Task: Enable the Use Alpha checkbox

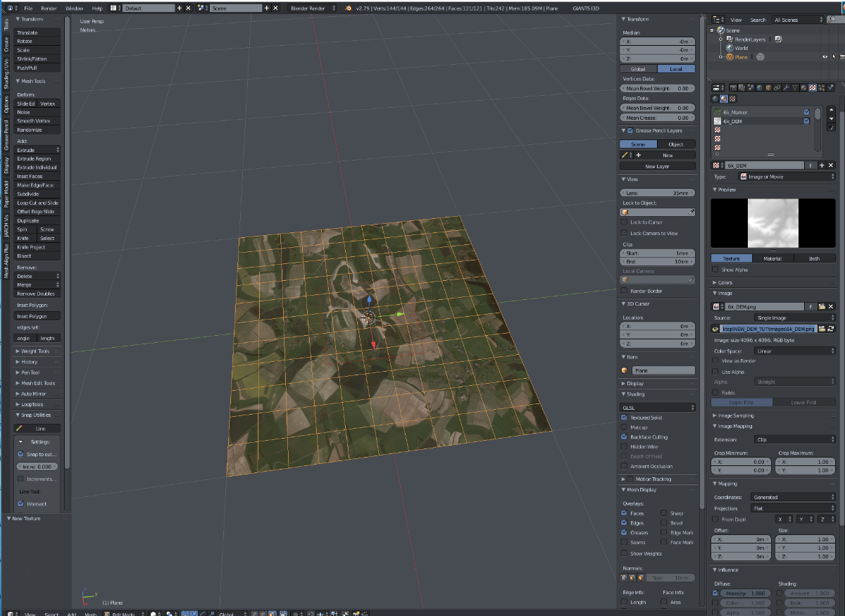Action: coord(715,371)
